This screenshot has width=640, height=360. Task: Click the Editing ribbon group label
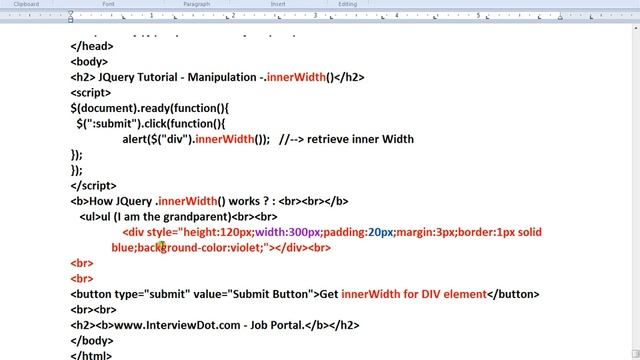(x=347, y=4)
